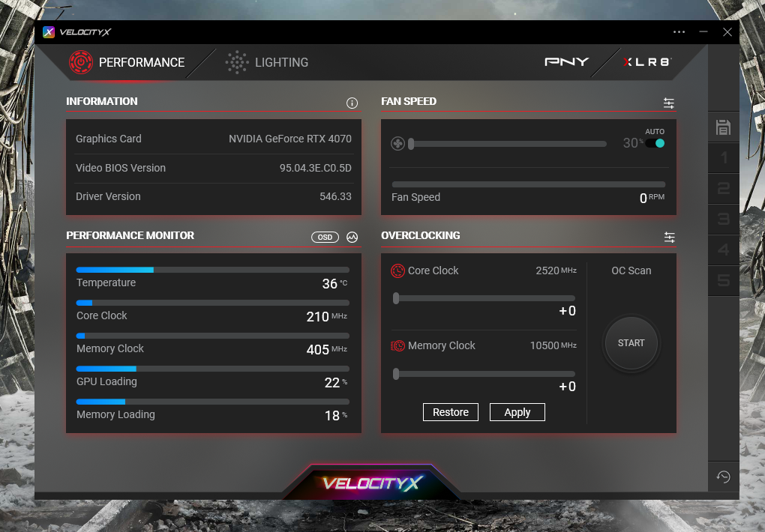This screenshot has width=765, height=532.
Task: Click the save profile floppy icon
Action: (x=723, y=127)
